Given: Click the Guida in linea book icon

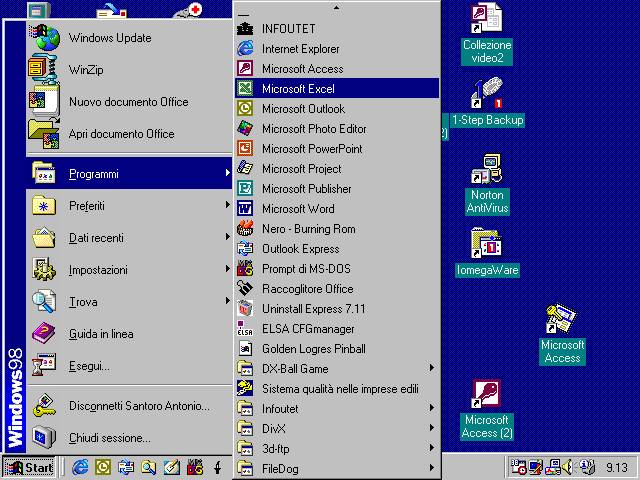Looking at the screenshot, I should (43, 333).
